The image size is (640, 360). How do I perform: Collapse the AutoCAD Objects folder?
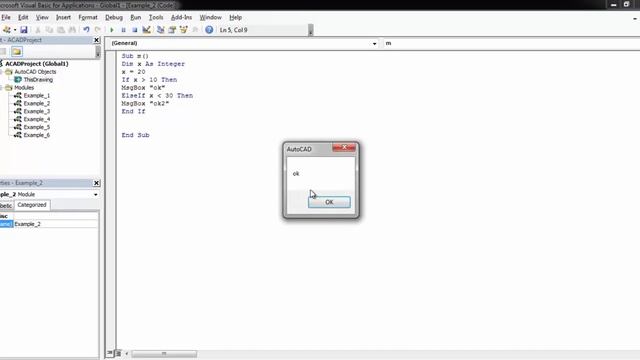[x=1, y=72]
